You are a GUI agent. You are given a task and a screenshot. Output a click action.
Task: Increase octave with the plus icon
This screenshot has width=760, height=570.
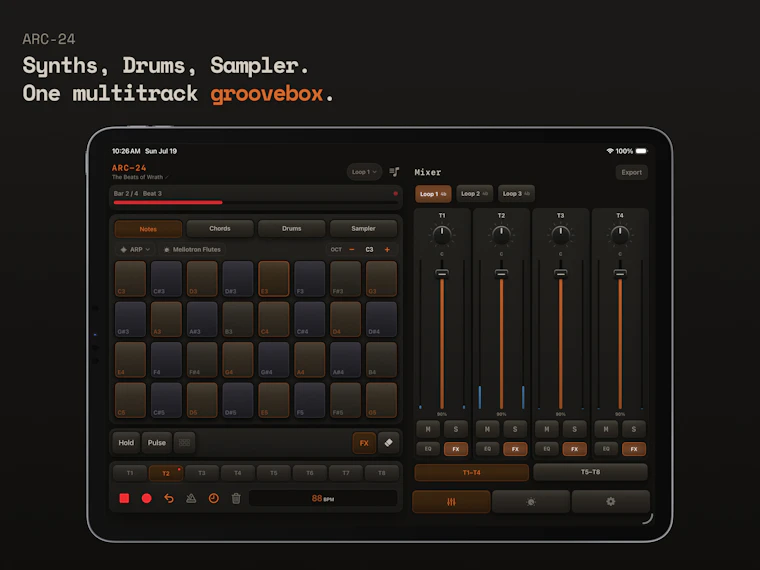[x=387, y=250]
